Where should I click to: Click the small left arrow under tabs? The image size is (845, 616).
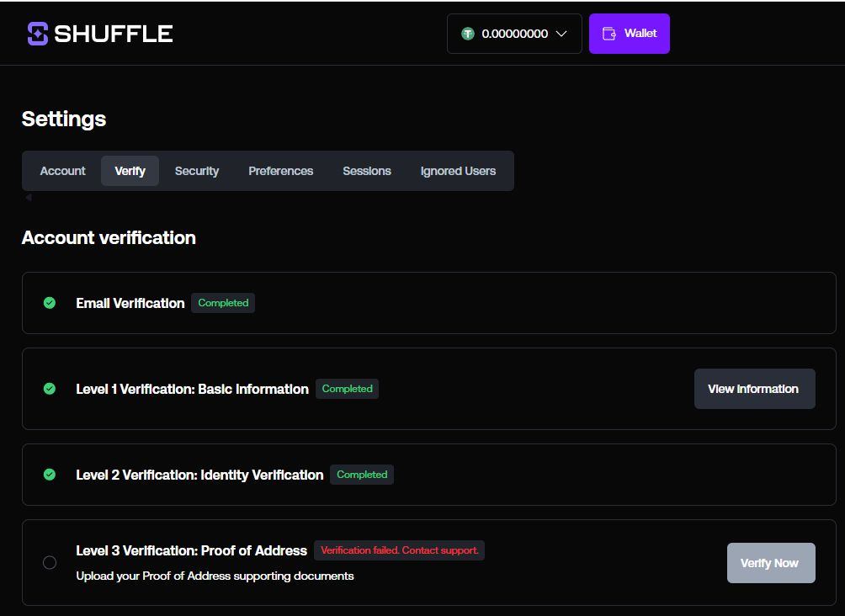coord(28,198)
